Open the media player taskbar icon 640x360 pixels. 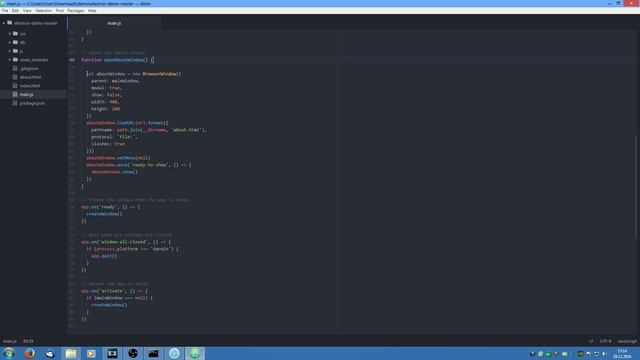pos(91,353)
